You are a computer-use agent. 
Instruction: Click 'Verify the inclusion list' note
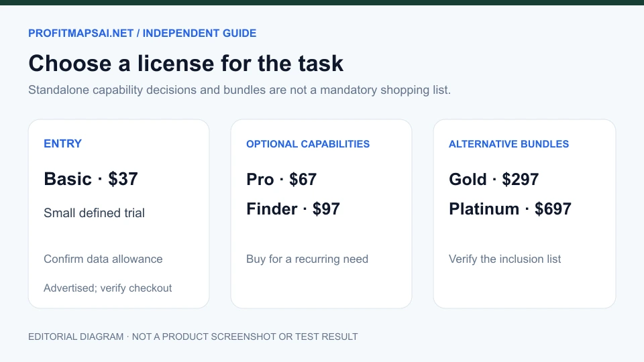(x=504, y=259)
